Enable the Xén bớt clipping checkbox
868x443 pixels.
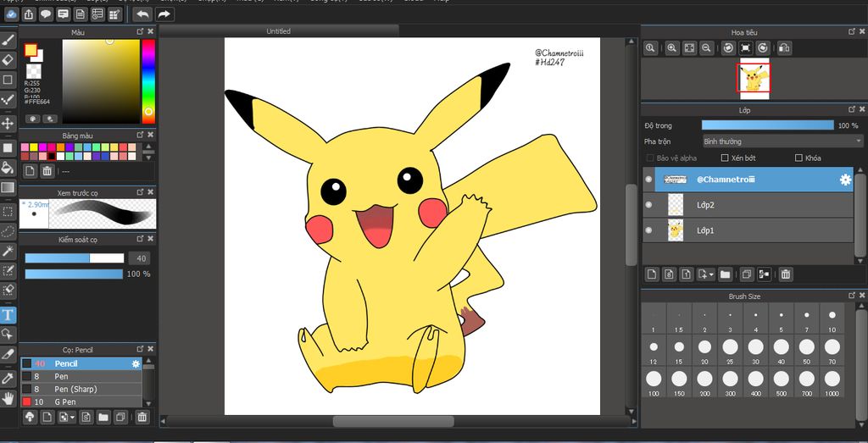click(x=725, y=158)
